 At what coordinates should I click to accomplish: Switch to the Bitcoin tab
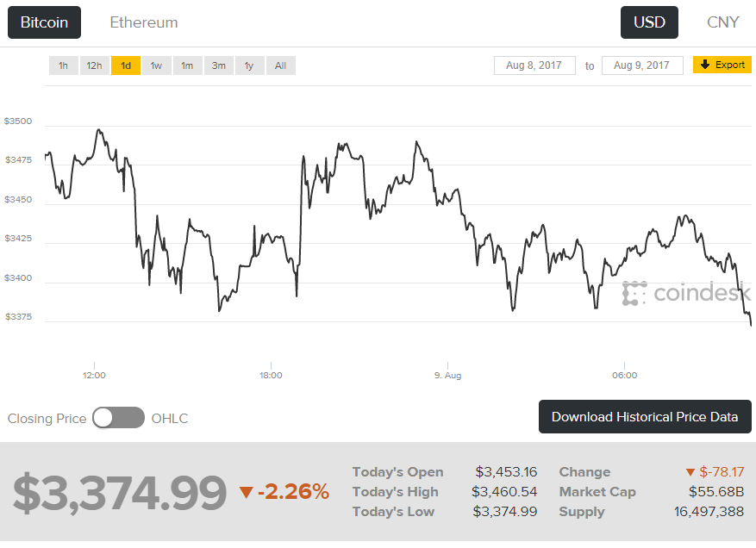pos(44,22)
